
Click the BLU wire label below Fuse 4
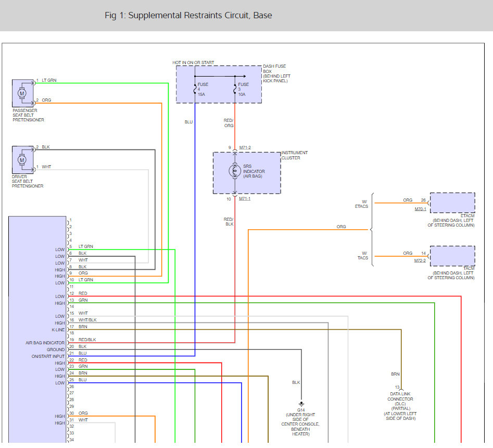coord(188,122)
